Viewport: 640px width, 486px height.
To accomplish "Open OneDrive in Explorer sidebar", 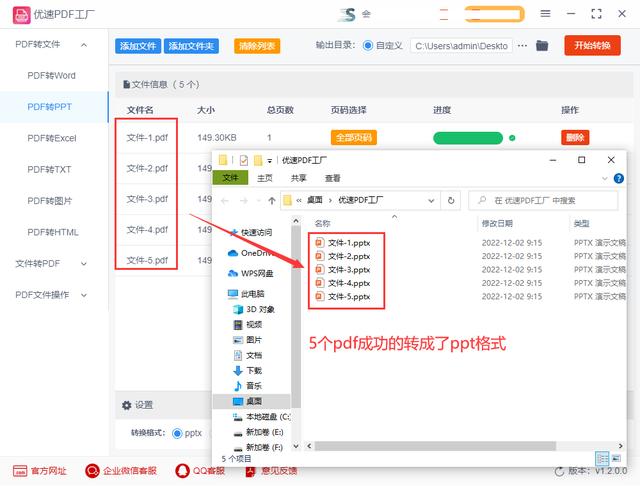I will [x=249, y=253].
